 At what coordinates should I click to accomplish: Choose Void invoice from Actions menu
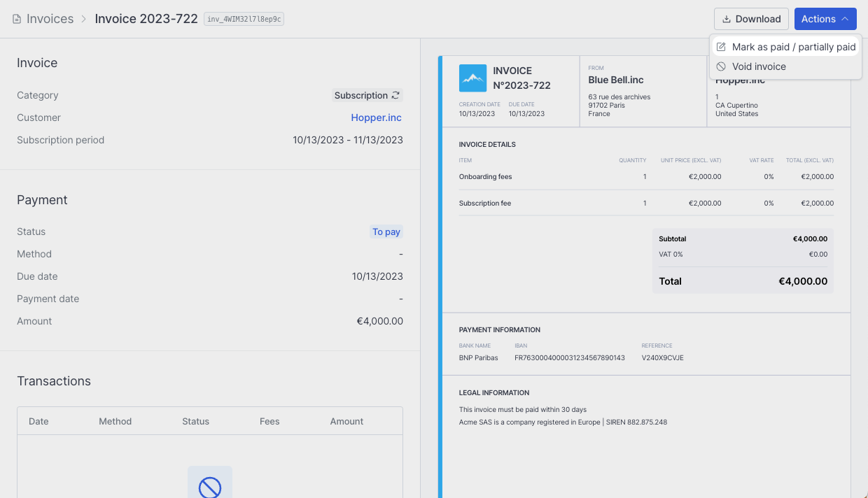(785, 66)
